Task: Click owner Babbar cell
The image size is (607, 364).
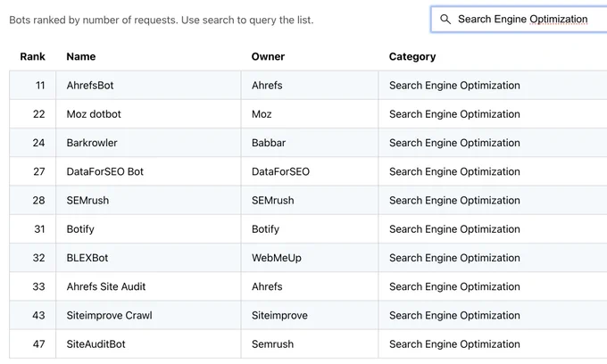Action: pos(310,143)
